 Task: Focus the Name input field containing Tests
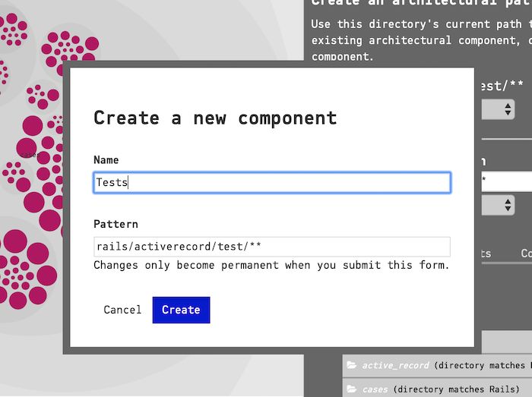[x=272, y=183]
